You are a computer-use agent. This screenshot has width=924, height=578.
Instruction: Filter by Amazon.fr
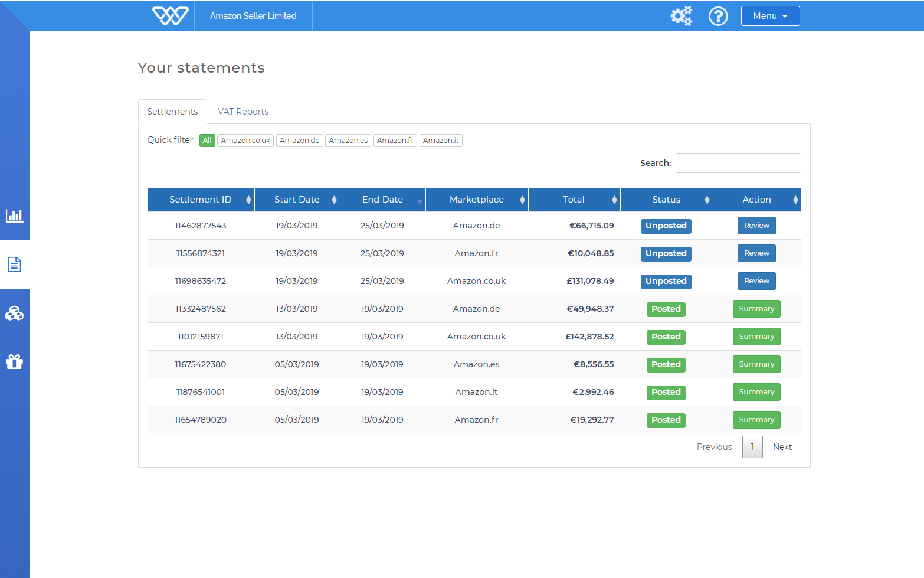point(395,141)
